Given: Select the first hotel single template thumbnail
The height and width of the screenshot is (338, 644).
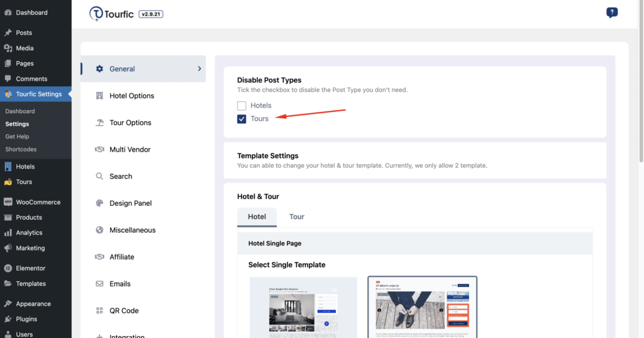Looking at the screenshot, I should pos(303,307).
